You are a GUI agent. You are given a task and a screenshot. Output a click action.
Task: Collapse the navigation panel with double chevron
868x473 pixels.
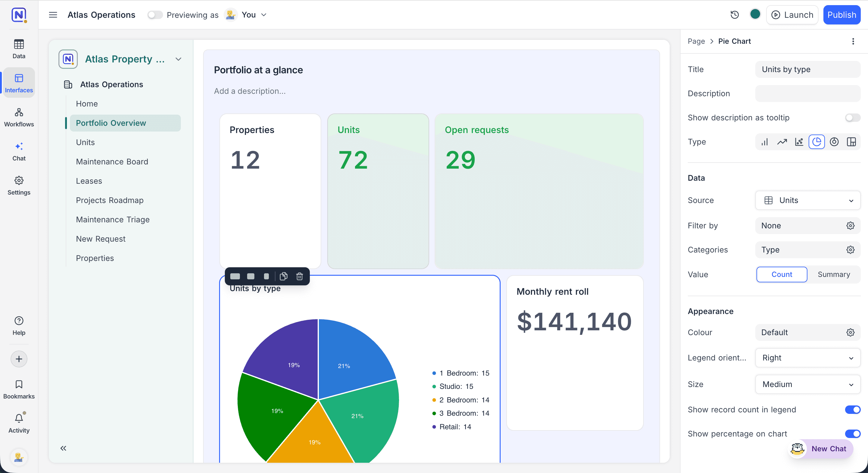tap(63, 448)
